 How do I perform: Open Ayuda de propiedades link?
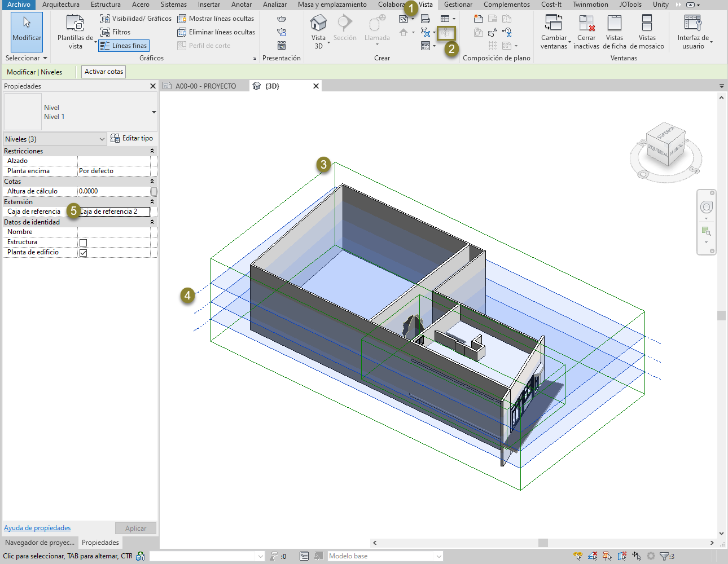[x=37, y=528]
